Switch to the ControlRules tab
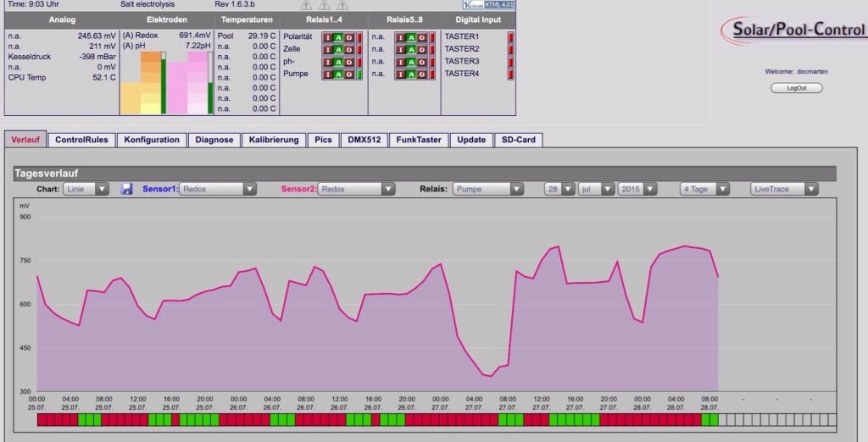The image size is (868, 442). [81, 140]
